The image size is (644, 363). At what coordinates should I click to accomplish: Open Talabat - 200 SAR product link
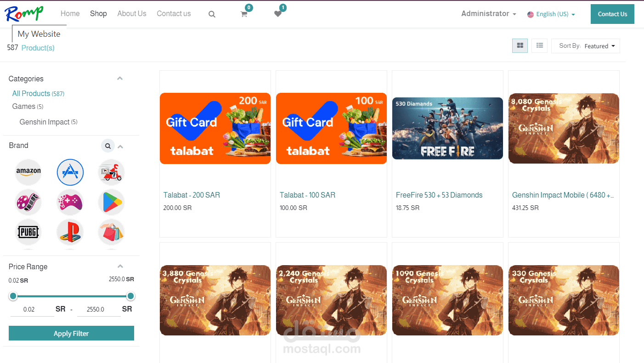coord(192,195)
